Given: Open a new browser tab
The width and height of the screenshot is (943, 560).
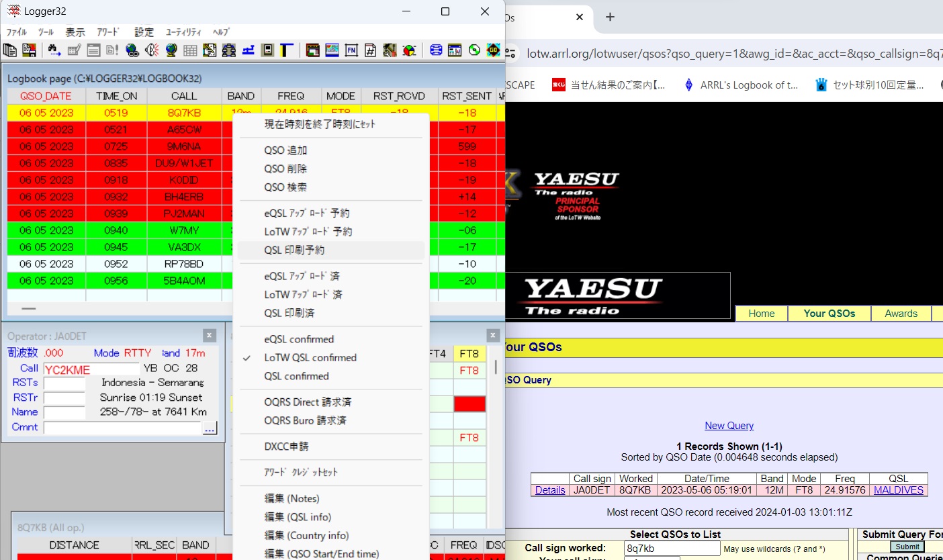Looking at the screenshot, I should [610, 17].
